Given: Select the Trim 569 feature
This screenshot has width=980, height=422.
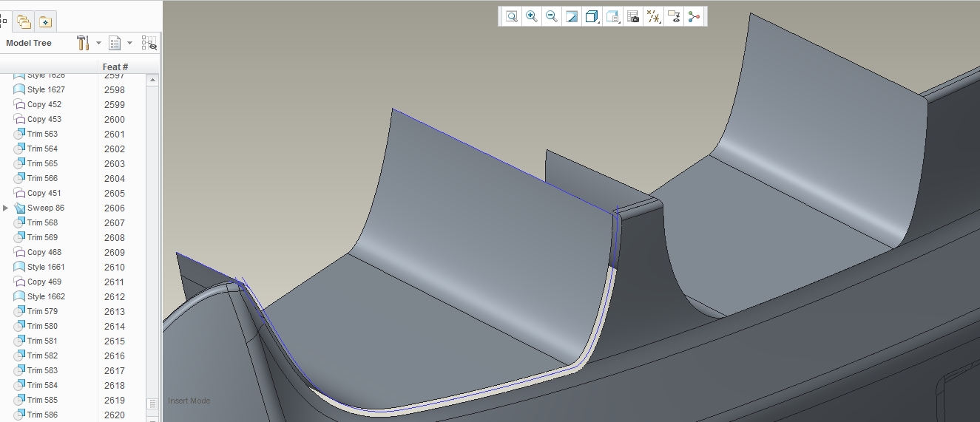Looking at the screenshot, I should coord(42,237).
